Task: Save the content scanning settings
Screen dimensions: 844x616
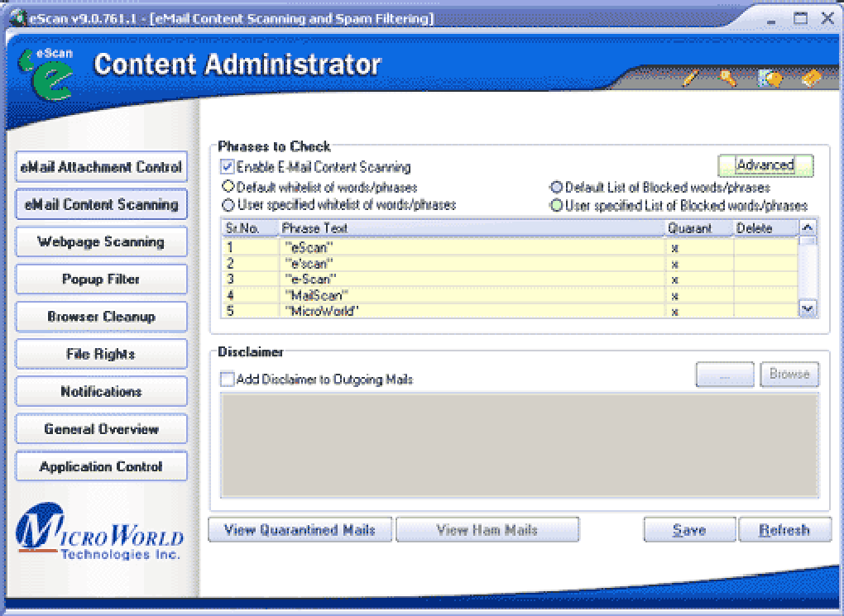Action: click(689, 530)
